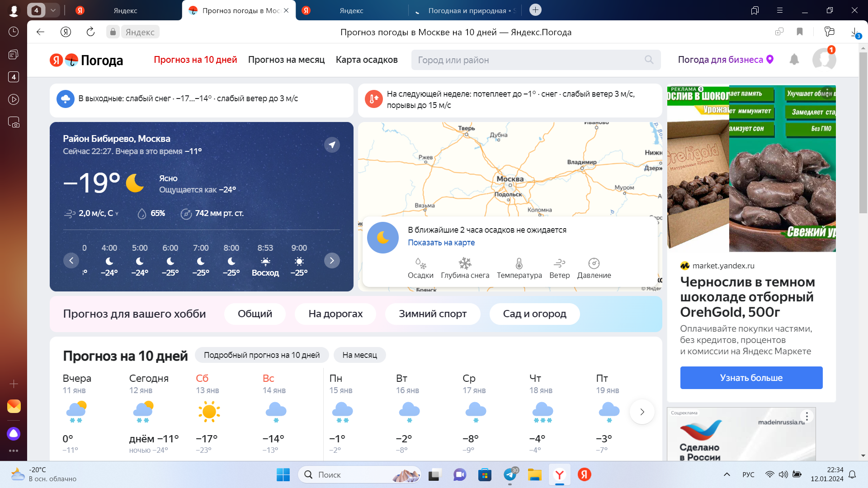The width and height of the screenshot is (868, 488).
Task: Bookmark the page via toolbar icon
Action: click(799, 32)
